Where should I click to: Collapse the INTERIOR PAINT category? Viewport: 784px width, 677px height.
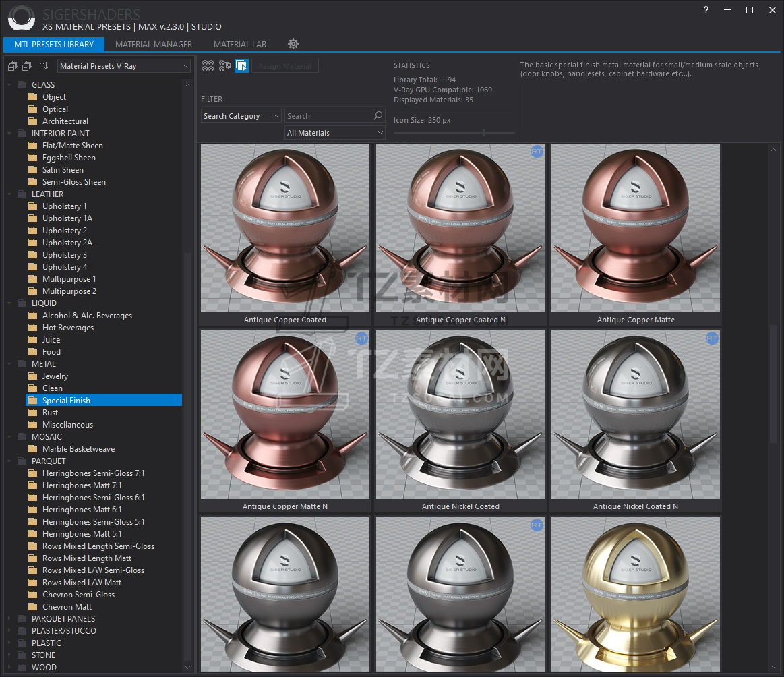9,134
